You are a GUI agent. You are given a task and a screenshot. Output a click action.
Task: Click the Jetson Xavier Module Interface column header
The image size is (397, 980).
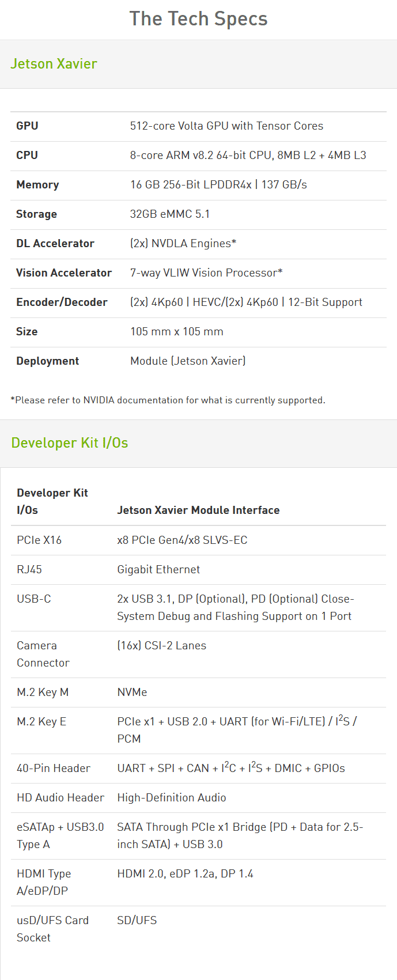198,510
